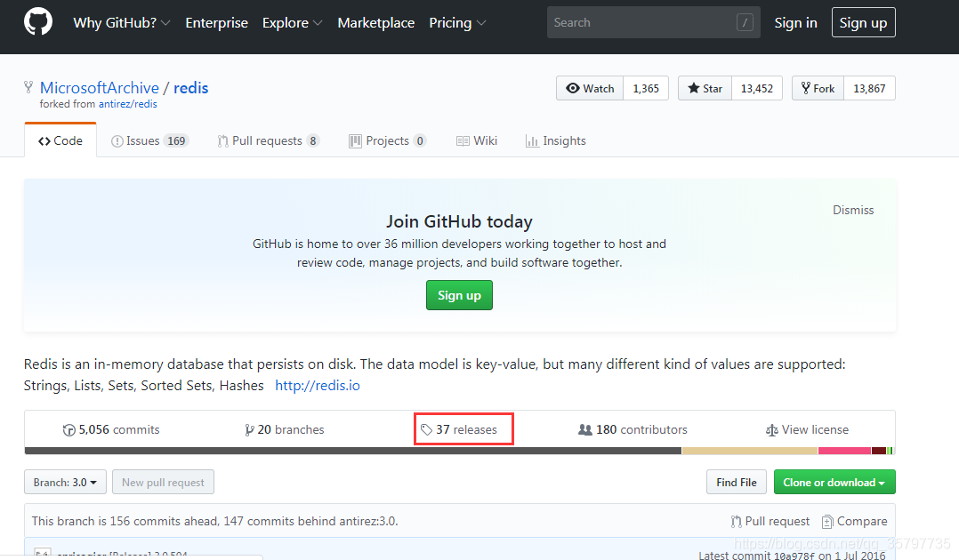Viewport: 959px width, 560px height.
Task: Click the tan language bar segment
Action: coord(750,451)
